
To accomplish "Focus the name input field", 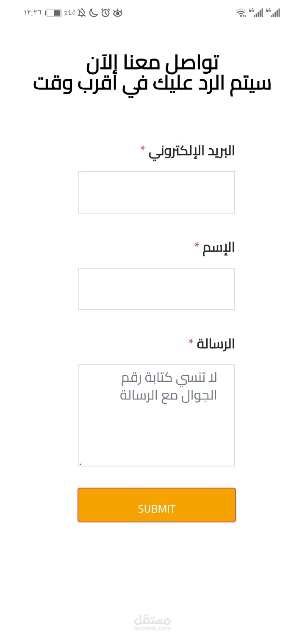I will [157, 289].
